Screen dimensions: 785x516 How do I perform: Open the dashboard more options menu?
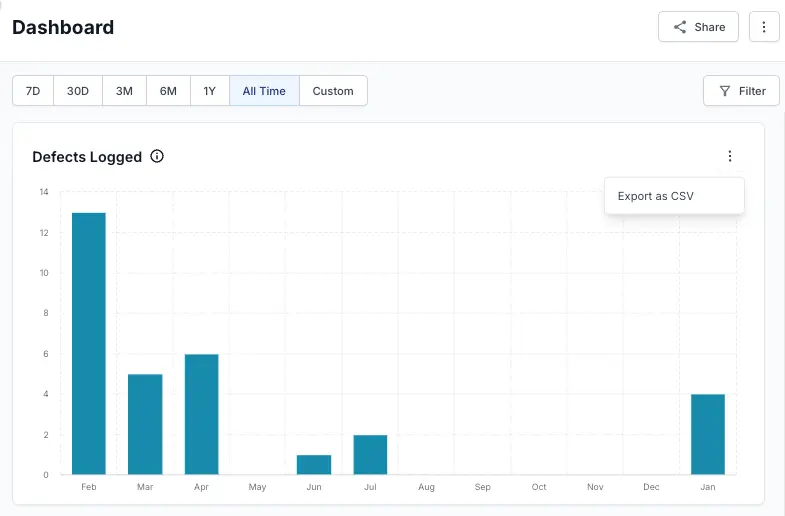764,27
